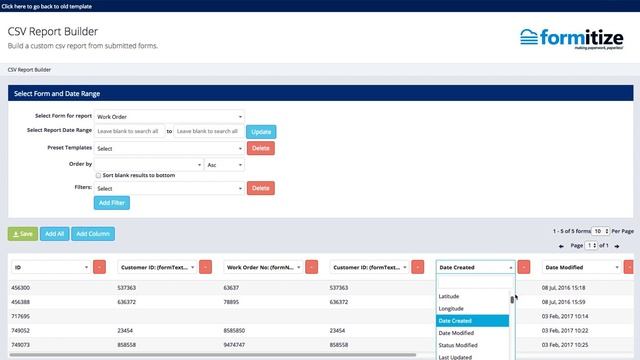Remove the Work Order No column
The height and width of the screenshot is (360, 640).
pyautogui.click(x=311, y=267)
